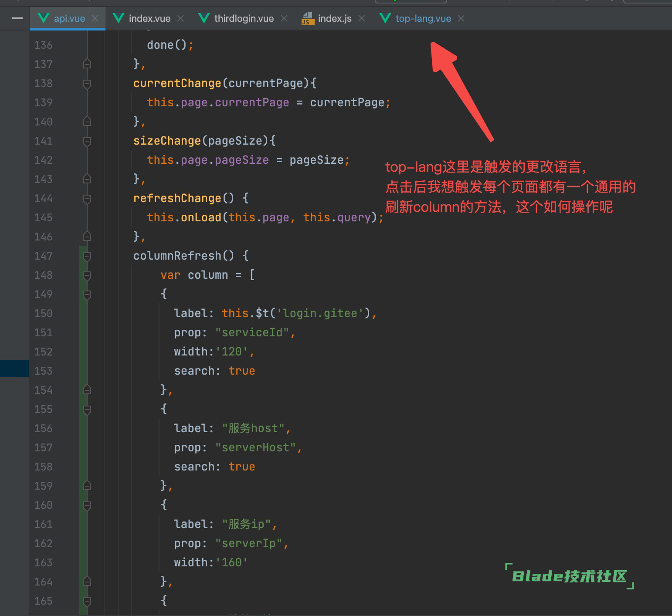This screenshot has width=672, height=616.
Task: Click currentChange method name
Action: coord(177,83)
